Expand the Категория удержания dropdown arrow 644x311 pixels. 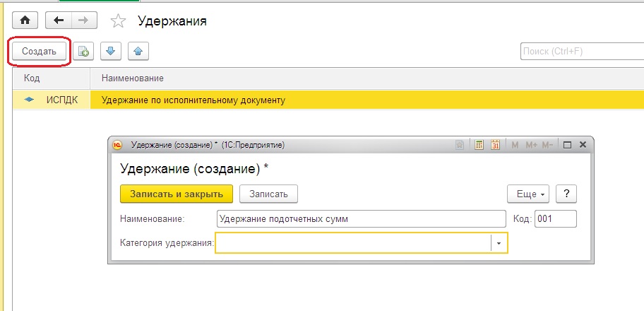click(x=499, y=243)
